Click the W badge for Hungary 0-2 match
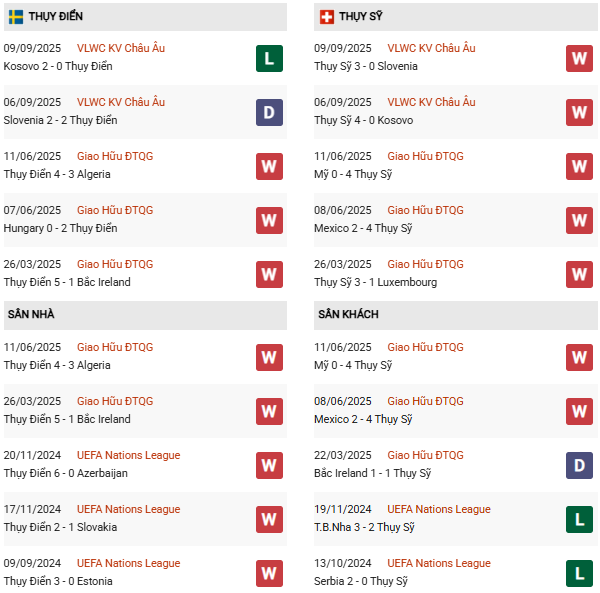This screenshot has height=593, width=600. tap(269, 220)
